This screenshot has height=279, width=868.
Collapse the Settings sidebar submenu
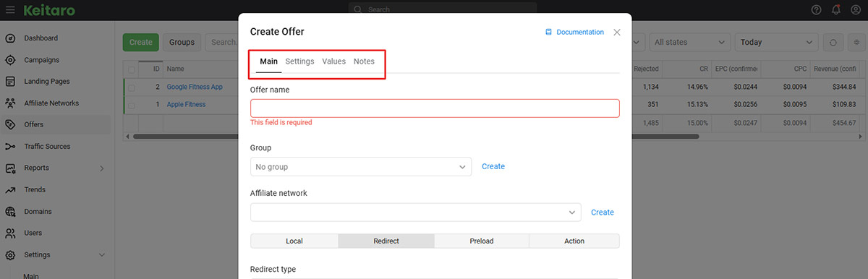[x=101, y=255]
